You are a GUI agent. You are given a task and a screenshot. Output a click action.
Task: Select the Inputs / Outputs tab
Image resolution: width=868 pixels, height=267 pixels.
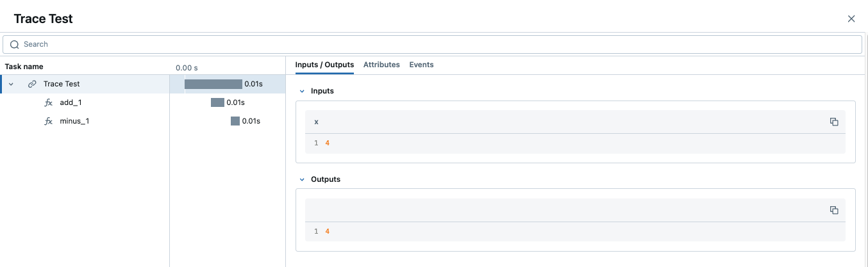click(324, 65)
